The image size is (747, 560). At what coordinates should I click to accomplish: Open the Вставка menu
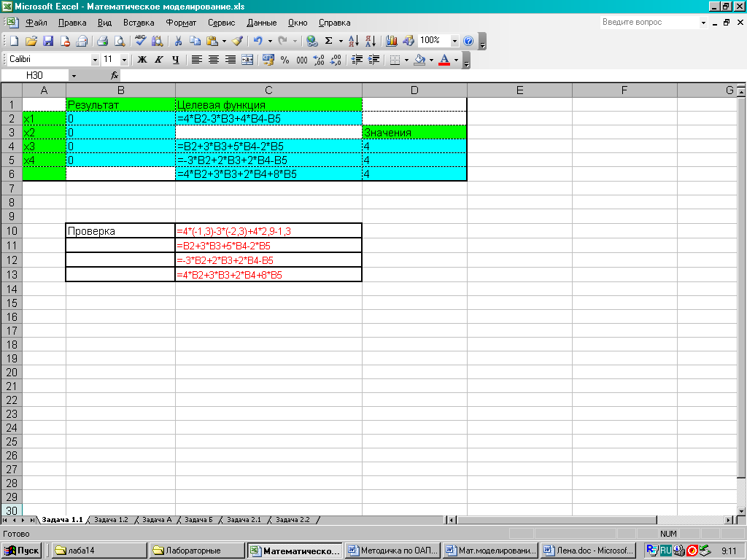(139, 23)
